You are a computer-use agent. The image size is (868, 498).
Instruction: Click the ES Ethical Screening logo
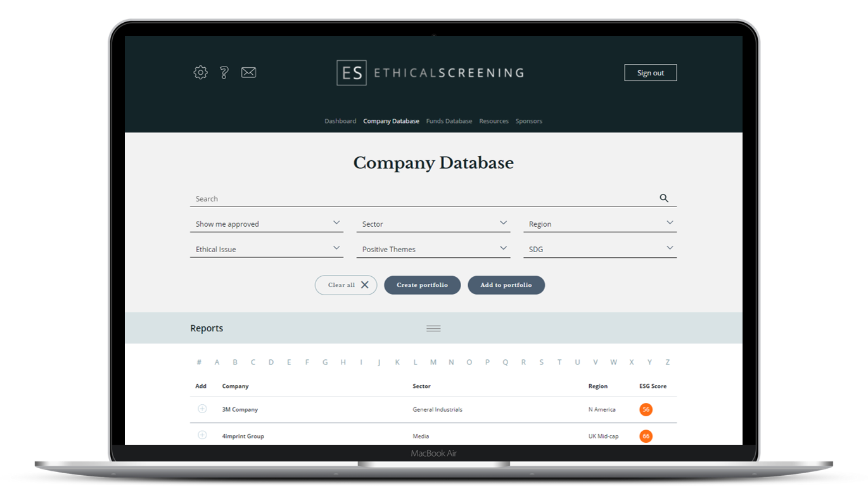(x=430, y=73)
